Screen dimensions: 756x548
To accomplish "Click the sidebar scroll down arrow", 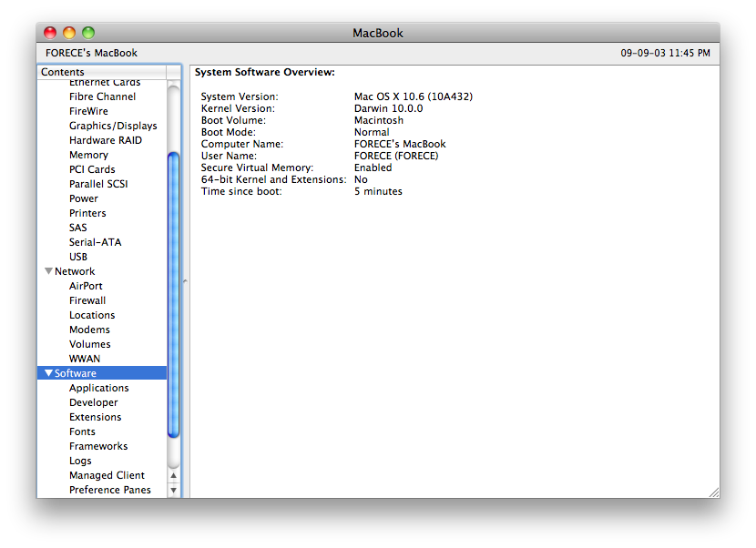I will 174,490.
